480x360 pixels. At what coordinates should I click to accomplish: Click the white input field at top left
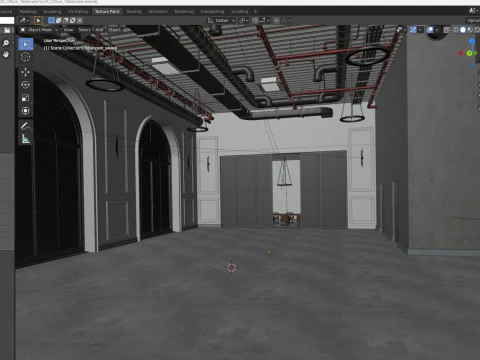coord(7,21)
